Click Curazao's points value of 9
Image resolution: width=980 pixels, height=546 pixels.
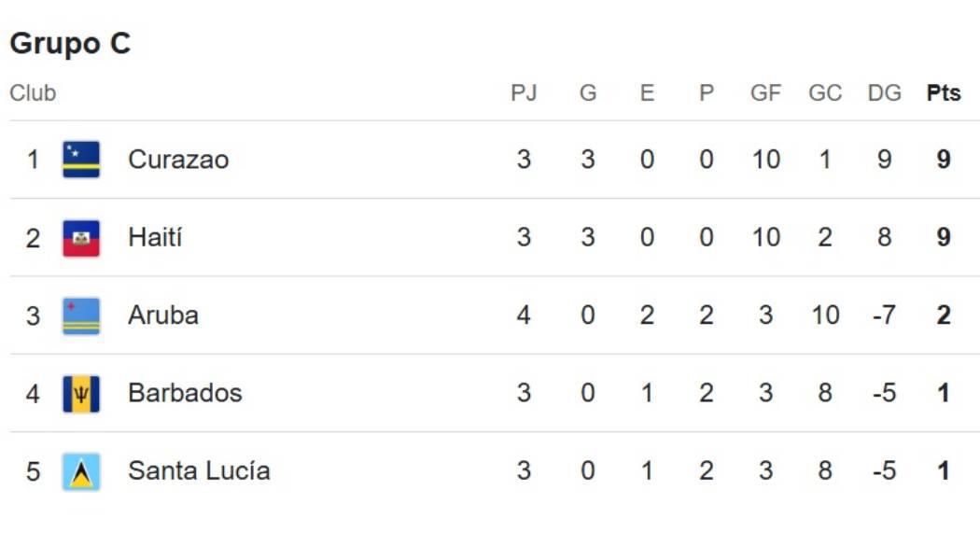click(944, 160)
